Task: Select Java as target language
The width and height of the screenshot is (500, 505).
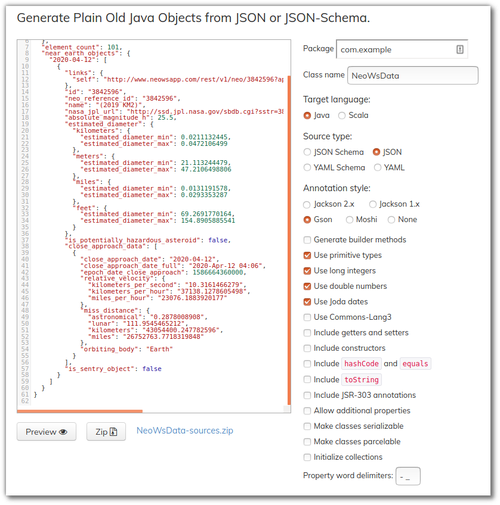Action: tap(307, 116)
